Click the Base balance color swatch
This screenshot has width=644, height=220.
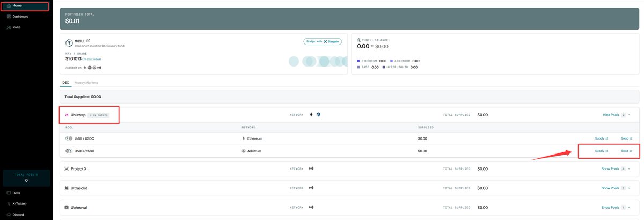(x=358, y=67)
